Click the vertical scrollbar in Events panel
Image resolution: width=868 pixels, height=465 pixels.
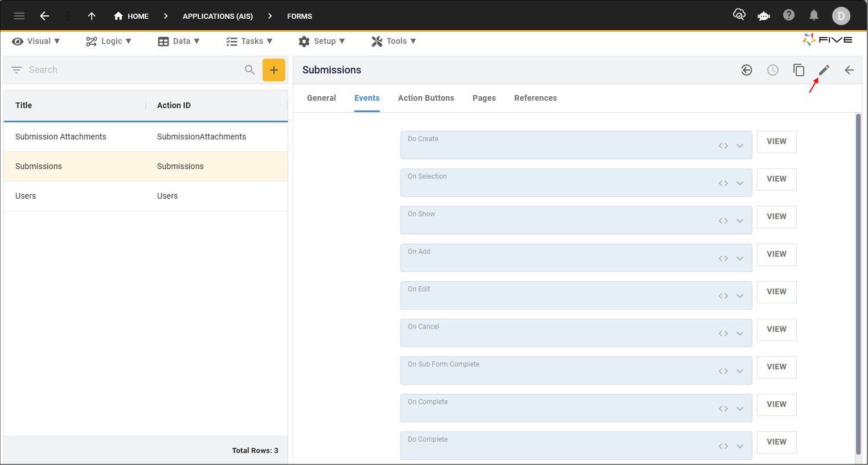click(x=858, y=285)
